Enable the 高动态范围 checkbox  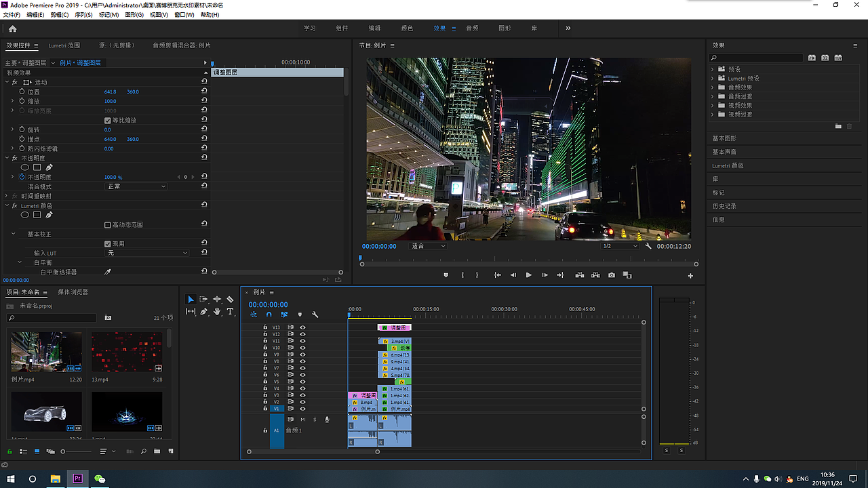(107, 224)
